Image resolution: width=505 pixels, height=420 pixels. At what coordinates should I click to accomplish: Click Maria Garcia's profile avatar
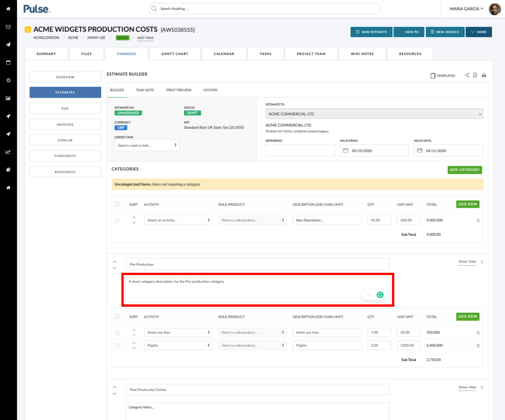click(x=495, y=9)
